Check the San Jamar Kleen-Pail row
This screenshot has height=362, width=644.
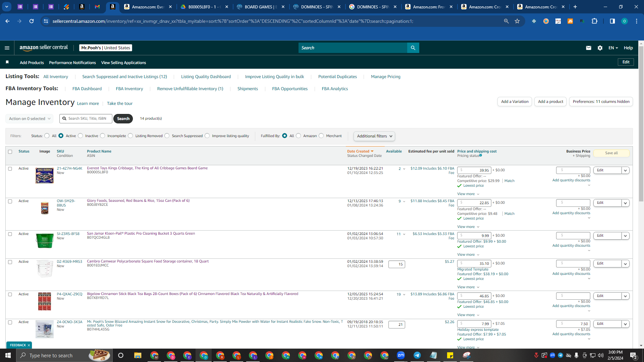point(10,234)
